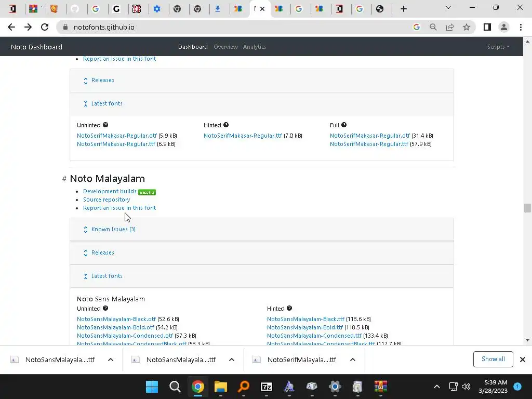Switch to Analytics nav item
This screenshot has height=399, width=532.
coord(255,47)
